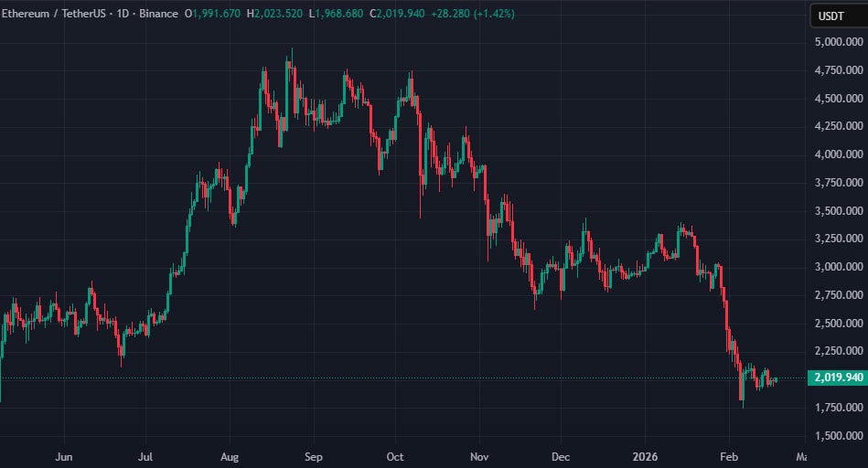
Task: Click the 3,750.000 price axis label
Action: point(839,183)
